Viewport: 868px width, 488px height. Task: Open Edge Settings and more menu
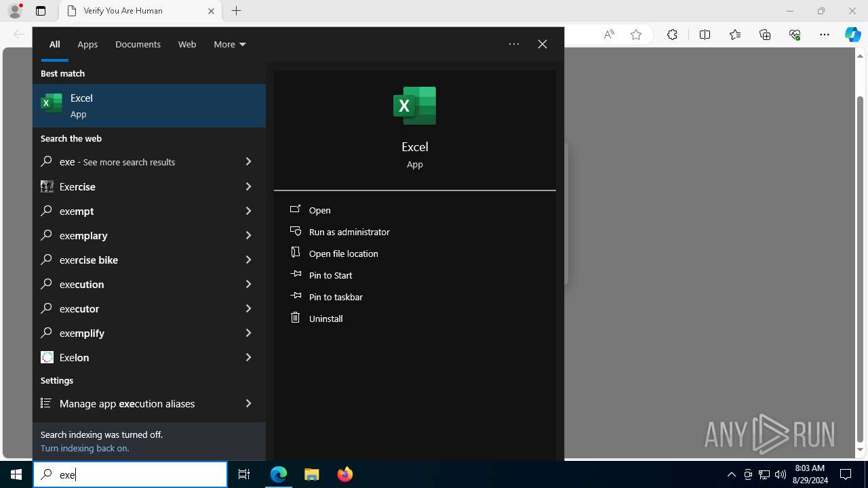(x=825, y=35)
